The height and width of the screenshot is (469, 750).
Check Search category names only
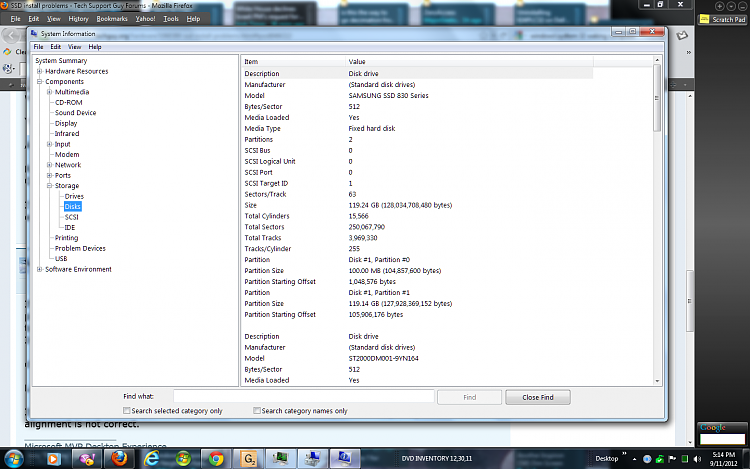(257, 411)
